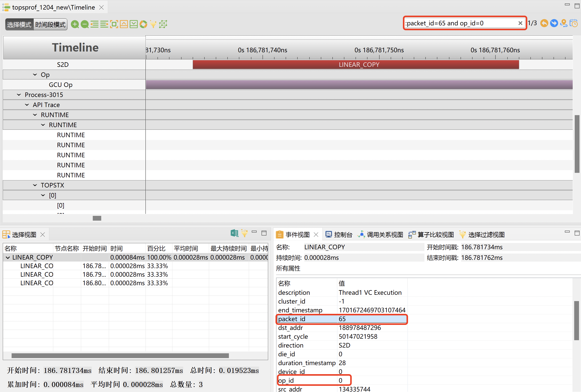The width and height of the screenshot is (581, 392).
Task: Click the purple GCU Op bar
Action: click(x=359, y=85)
